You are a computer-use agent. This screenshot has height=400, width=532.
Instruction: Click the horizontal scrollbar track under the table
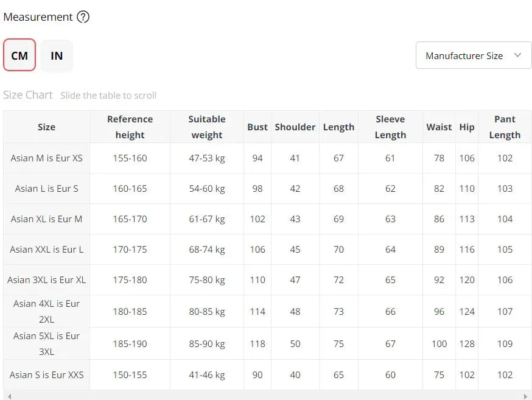click(x=268, y=396)
